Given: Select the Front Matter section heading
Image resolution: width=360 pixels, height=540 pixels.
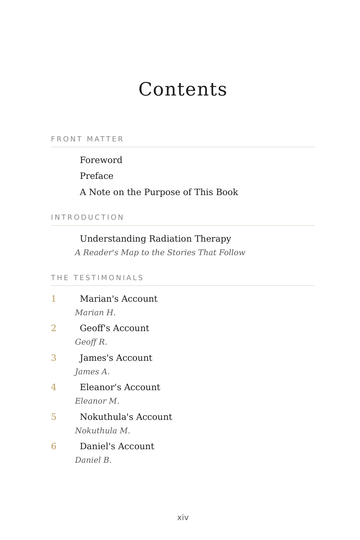Looking at the screenshot, I should coord(87,139).
